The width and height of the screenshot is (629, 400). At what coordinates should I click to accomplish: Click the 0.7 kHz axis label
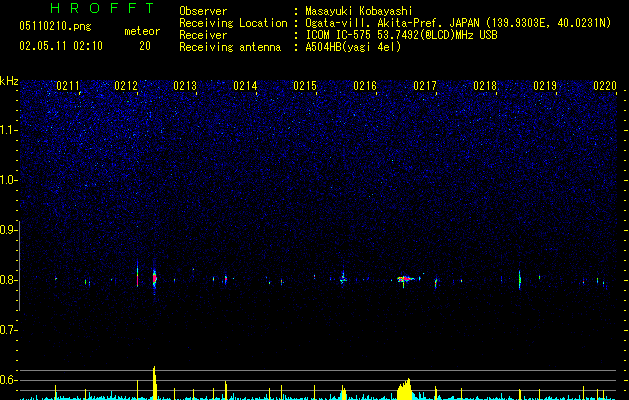pos(8,330)
